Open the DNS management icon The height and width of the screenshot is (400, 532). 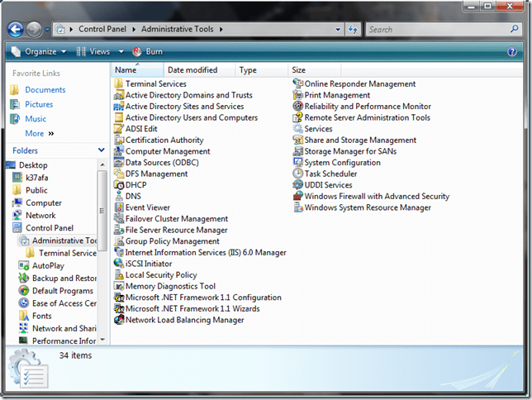tap(119, 197)
